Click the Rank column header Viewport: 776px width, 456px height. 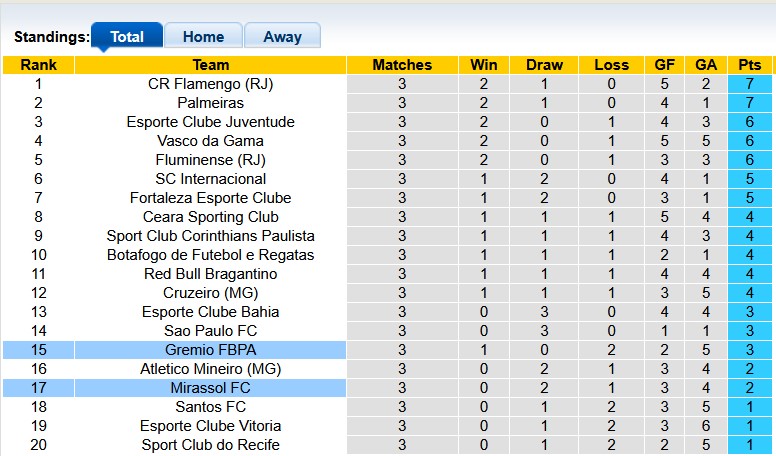[x=38, y=65]
